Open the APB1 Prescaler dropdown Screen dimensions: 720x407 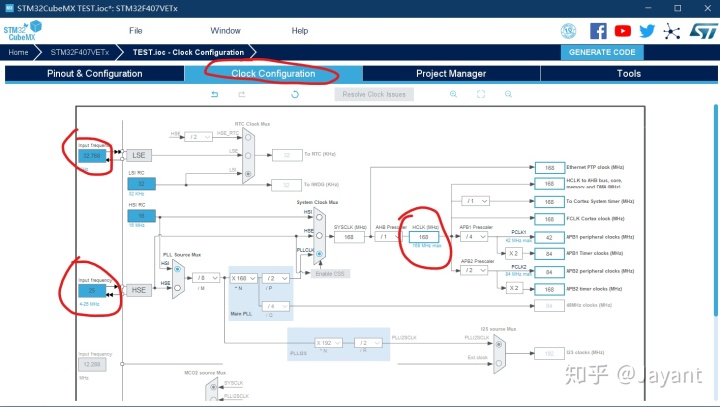(474, 237)
